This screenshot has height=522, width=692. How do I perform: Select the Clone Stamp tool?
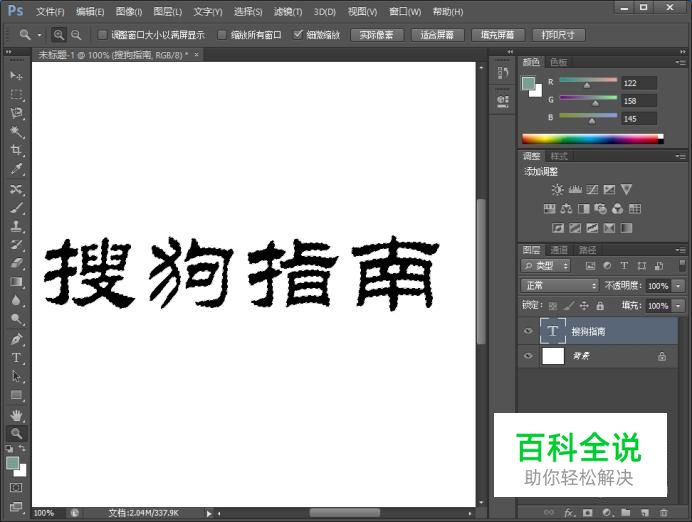[16, 226]
